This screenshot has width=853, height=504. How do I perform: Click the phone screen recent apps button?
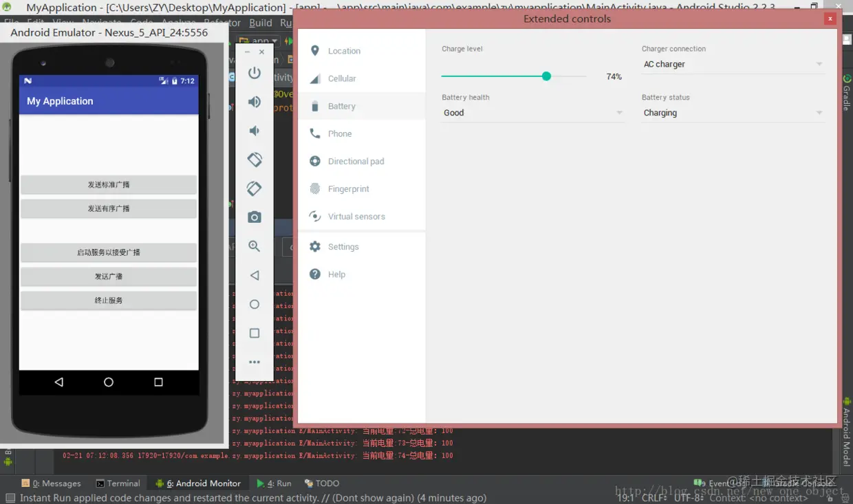click(158, 382)
